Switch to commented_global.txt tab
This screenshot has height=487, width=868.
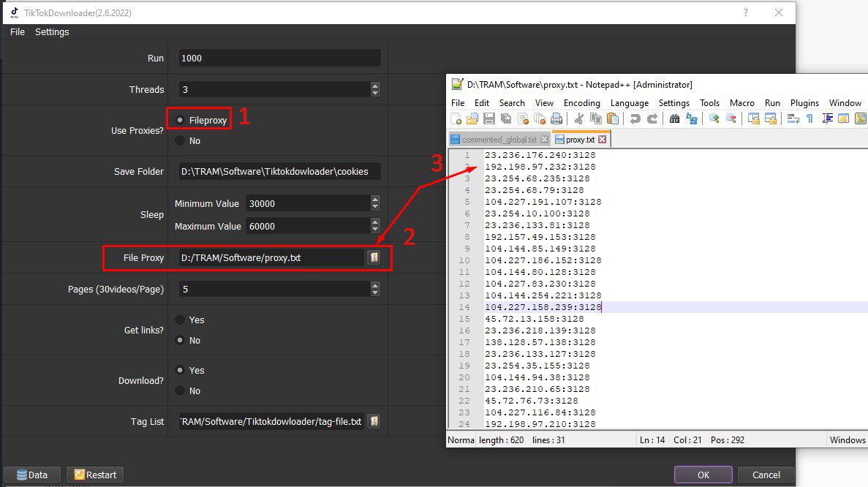click(x=499, y=140)
